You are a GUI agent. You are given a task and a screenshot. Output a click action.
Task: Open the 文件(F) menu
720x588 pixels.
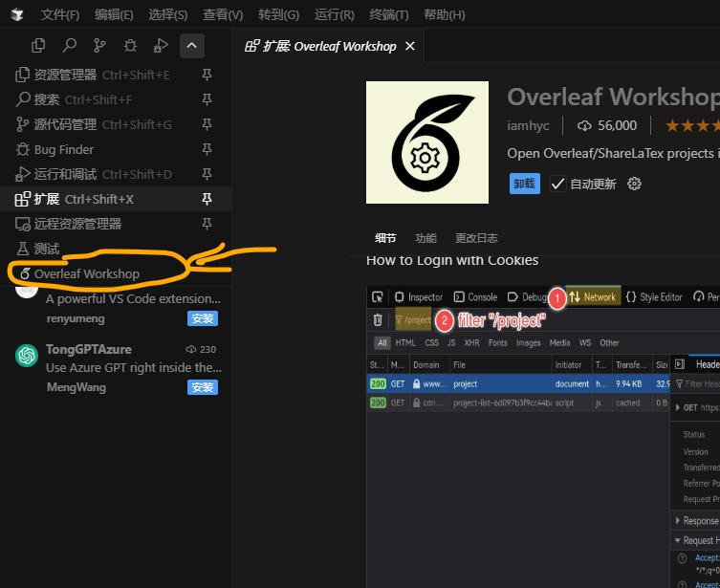coord(60,14)
